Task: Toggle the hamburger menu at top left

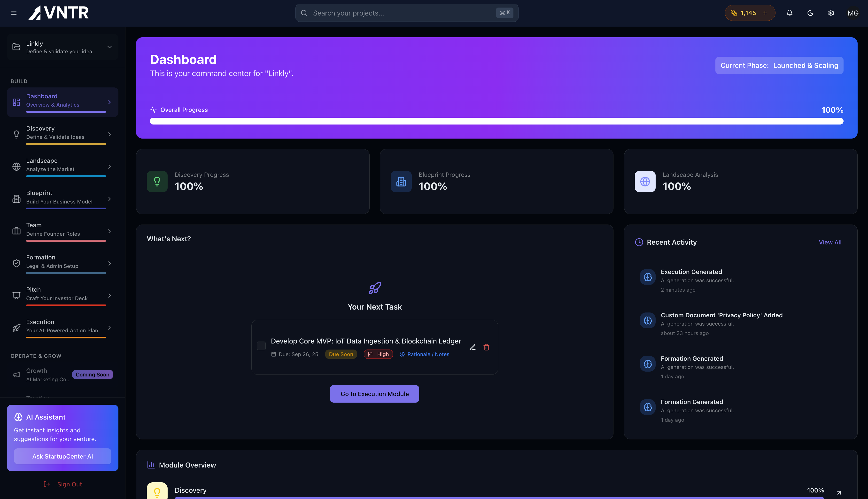Action: pos(14,13)
